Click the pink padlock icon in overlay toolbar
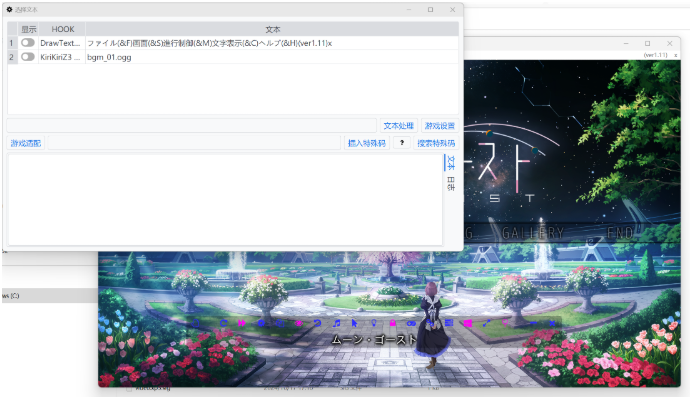This screenshot has width=692, height=399. tap(392, 323)
